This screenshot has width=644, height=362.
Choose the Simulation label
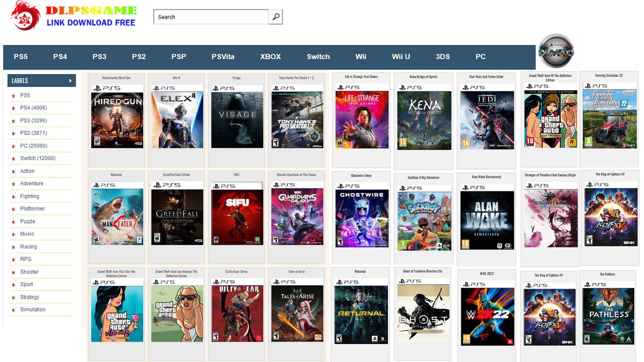(33, 309)
